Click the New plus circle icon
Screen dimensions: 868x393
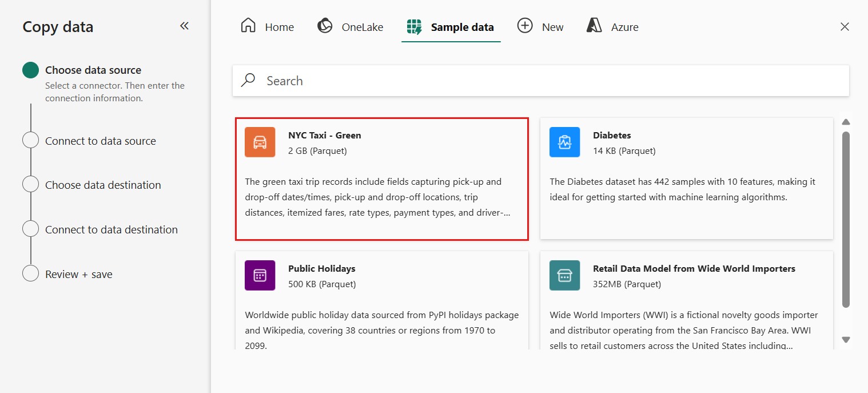524,26
